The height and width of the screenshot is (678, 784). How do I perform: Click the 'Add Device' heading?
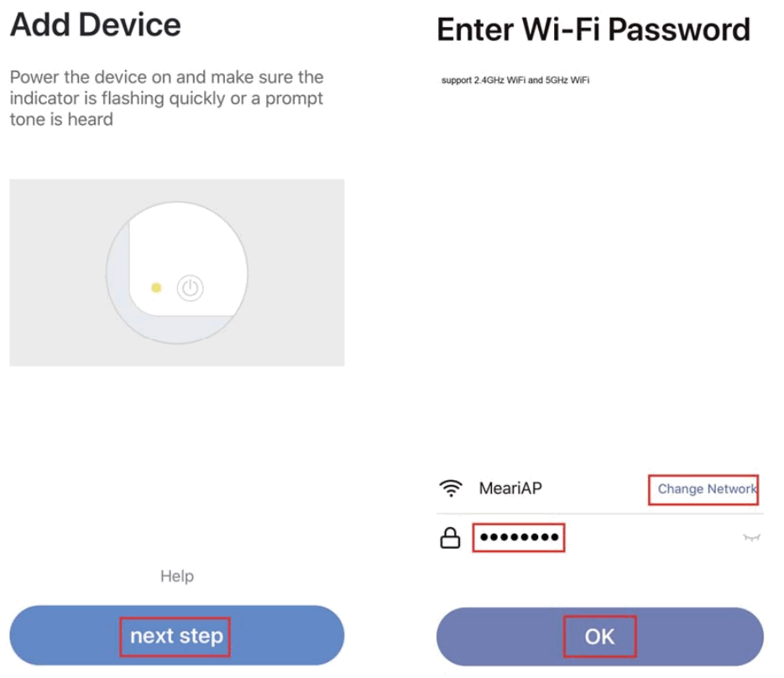[95, 24]
